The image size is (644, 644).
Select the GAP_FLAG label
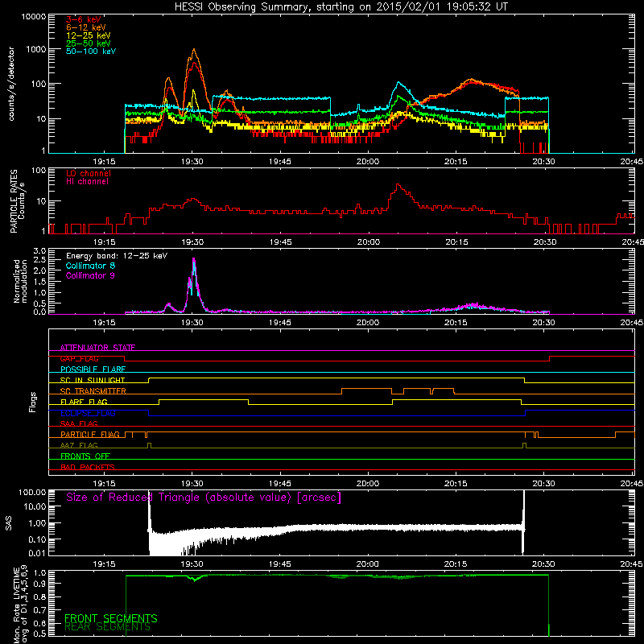[80, 358]
